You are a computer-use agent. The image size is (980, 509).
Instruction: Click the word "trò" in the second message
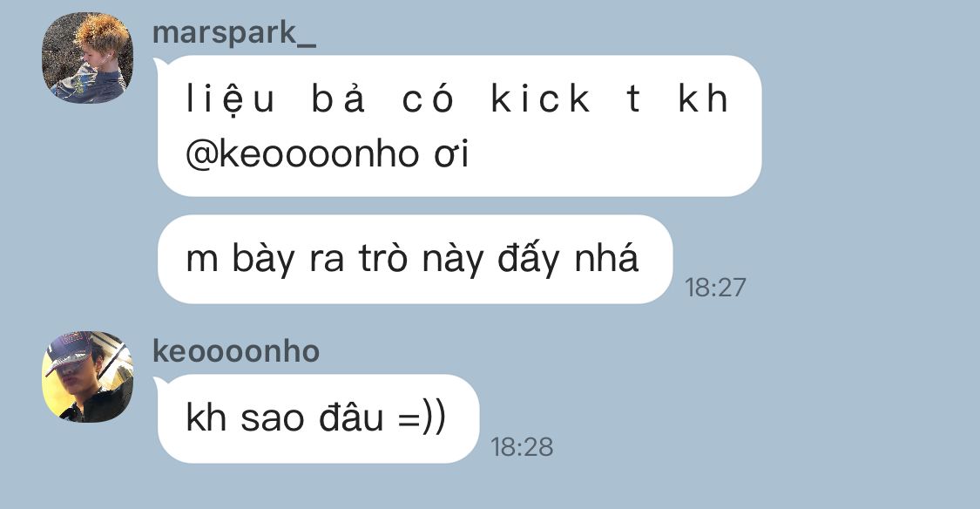[383, 258]
